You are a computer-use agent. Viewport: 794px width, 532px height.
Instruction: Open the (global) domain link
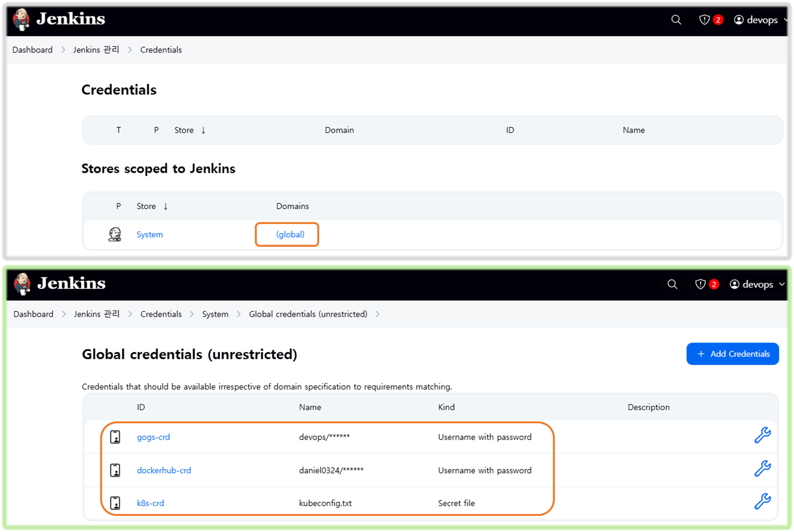coord(290,234)
